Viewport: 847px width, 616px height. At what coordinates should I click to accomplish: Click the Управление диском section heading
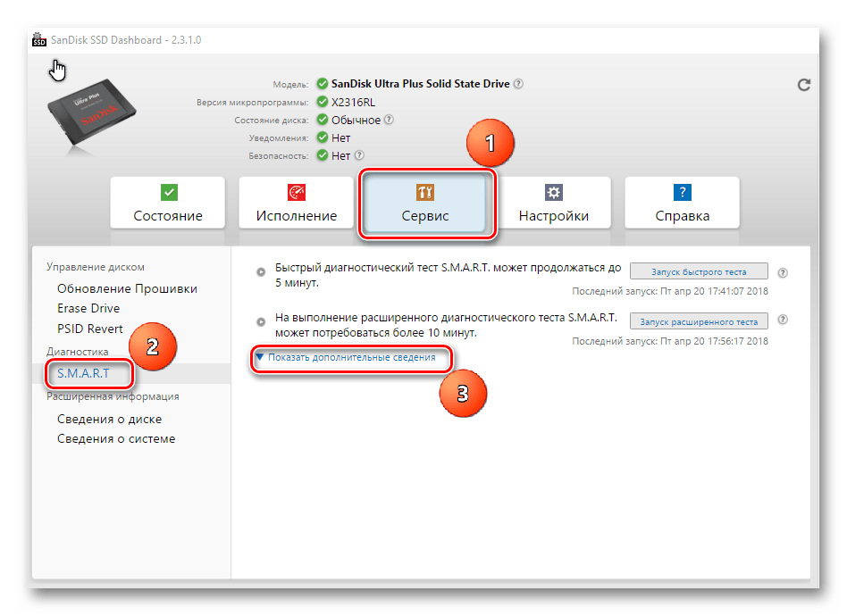point(96,267)
